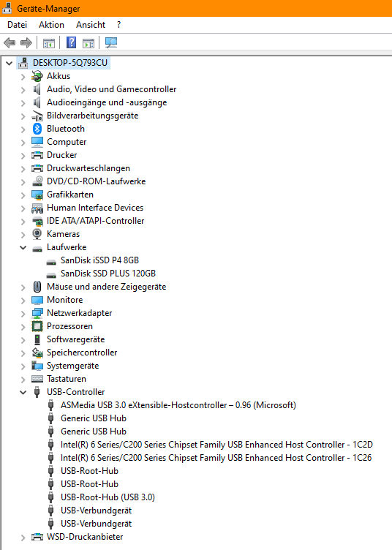Select the Druckwarteschlangen label

click(88, 168)
